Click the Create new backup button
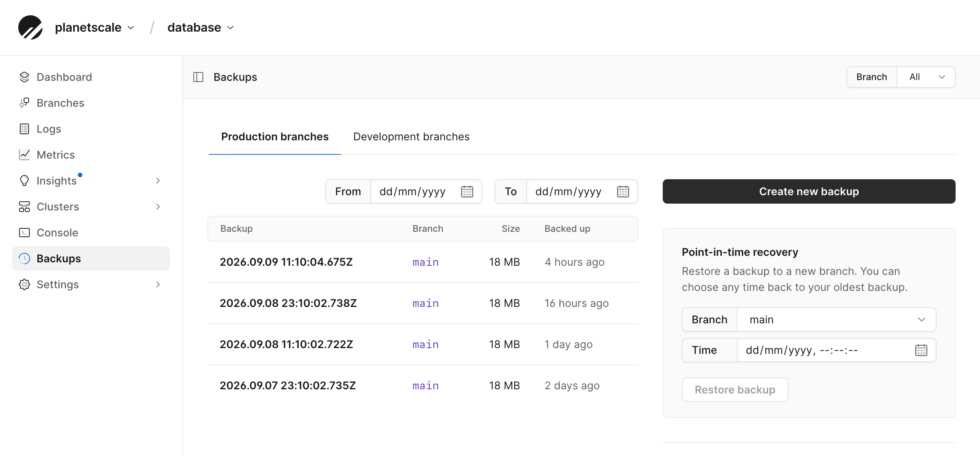Viewport: 980px width, 456px height. 809,191
